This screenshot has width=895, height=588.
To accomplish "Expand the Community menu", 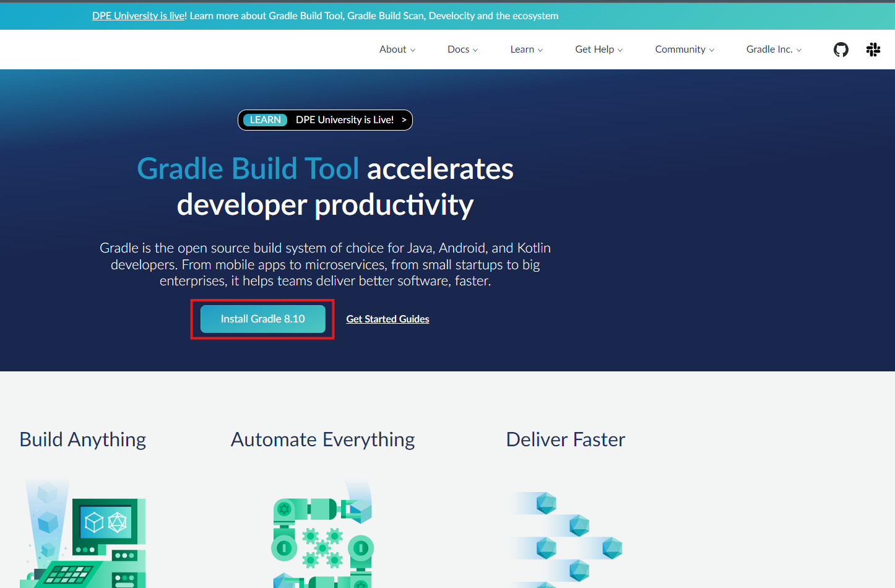I will (685, 50).
